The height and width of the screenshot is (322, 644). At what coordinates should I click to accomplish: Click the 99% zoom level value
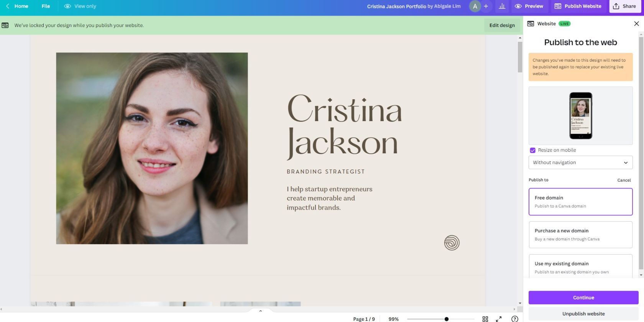394,319
